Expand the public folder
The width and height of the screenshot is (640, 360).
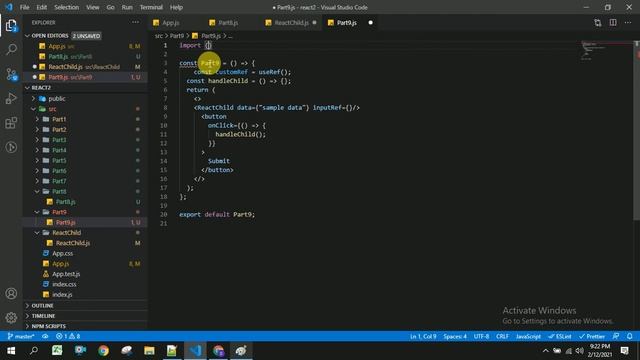[x=57, y=98]
